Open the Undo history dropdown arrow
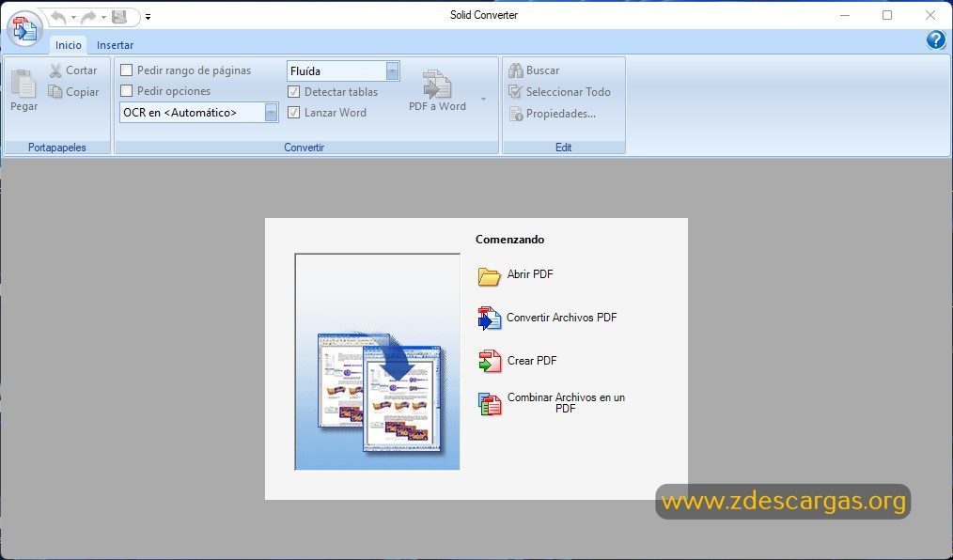Image resolution: width=953 pixels, height=560 pixels. pos(73,18)
